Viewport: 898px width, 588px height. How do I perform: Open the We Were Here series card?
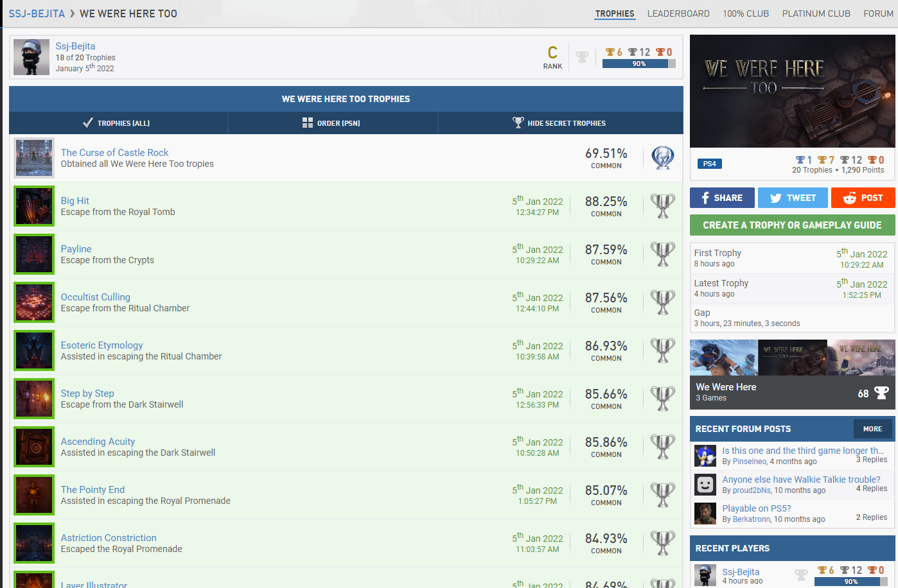coord(792,374)
